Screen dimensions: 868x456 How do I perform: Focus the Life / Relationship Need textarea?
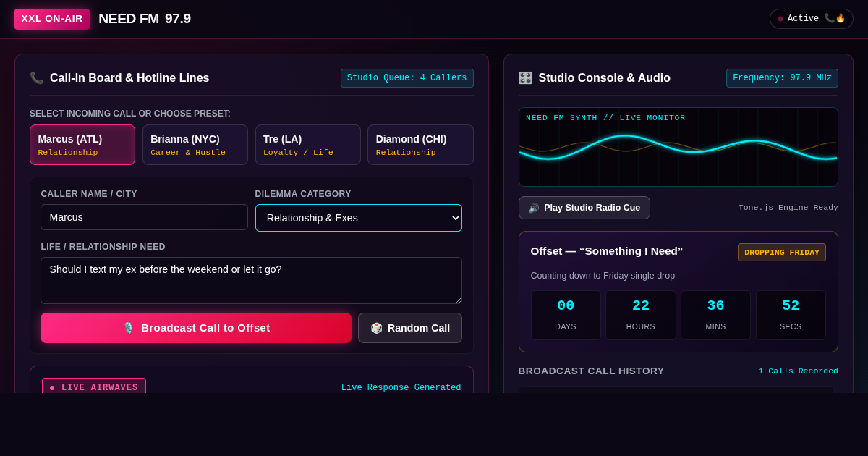[x=251, y=280]
